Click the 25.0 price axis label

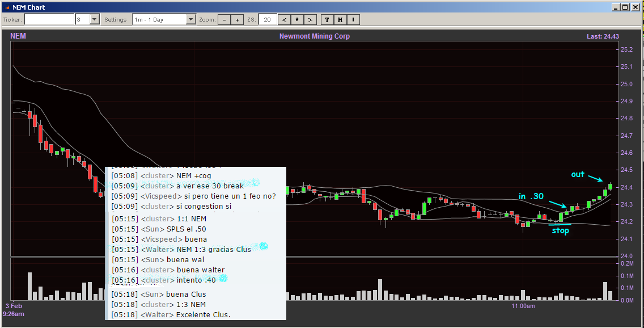coord(626,84)
